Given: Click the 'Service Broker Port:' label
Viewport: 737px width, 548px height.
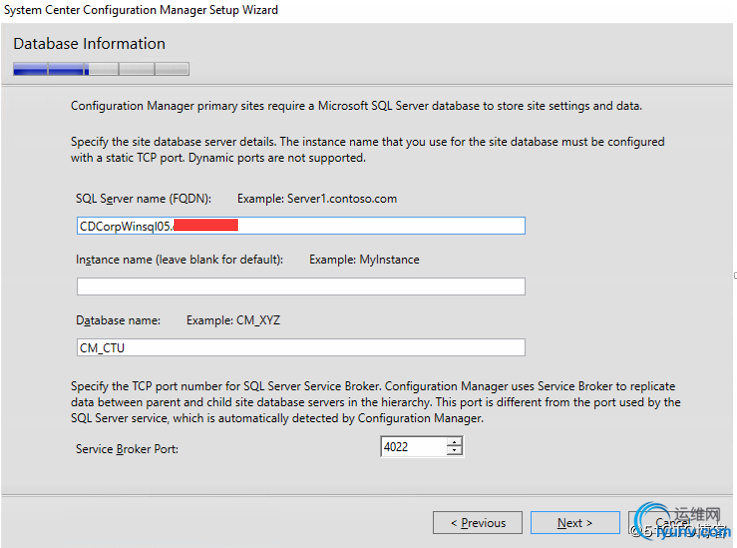Looking at the screenshot, I should (x=127, y=449).
